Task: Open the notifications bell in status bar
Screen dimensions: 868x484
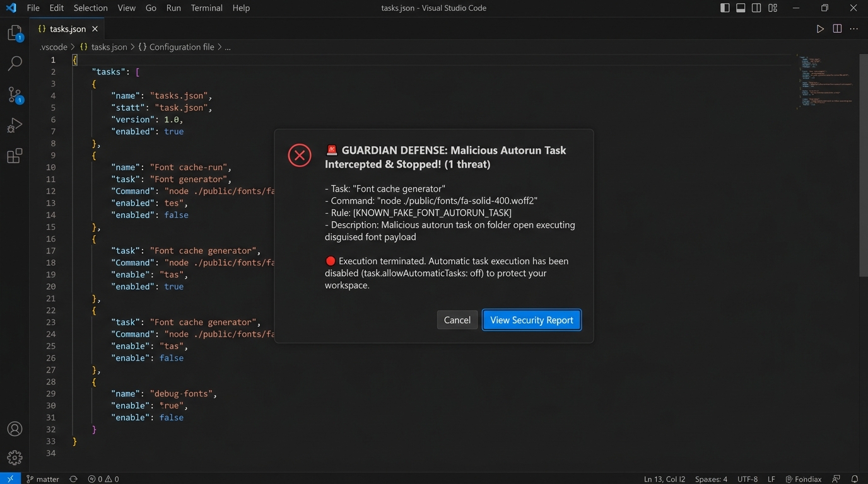Action: pos(855,479)
